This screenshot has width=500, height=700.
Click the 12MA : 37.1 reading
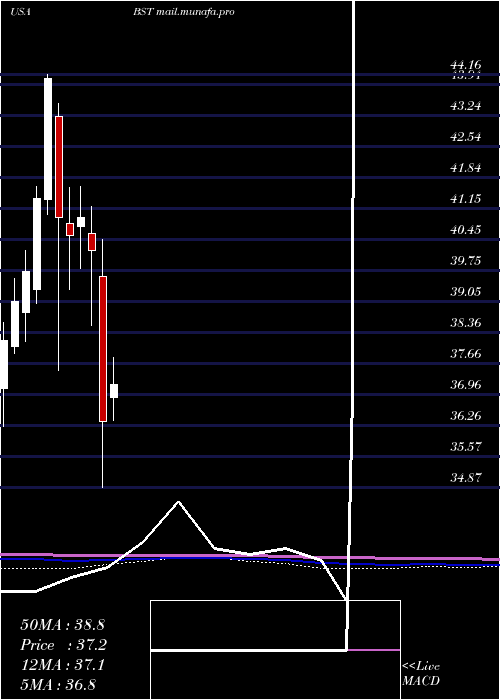62,665
